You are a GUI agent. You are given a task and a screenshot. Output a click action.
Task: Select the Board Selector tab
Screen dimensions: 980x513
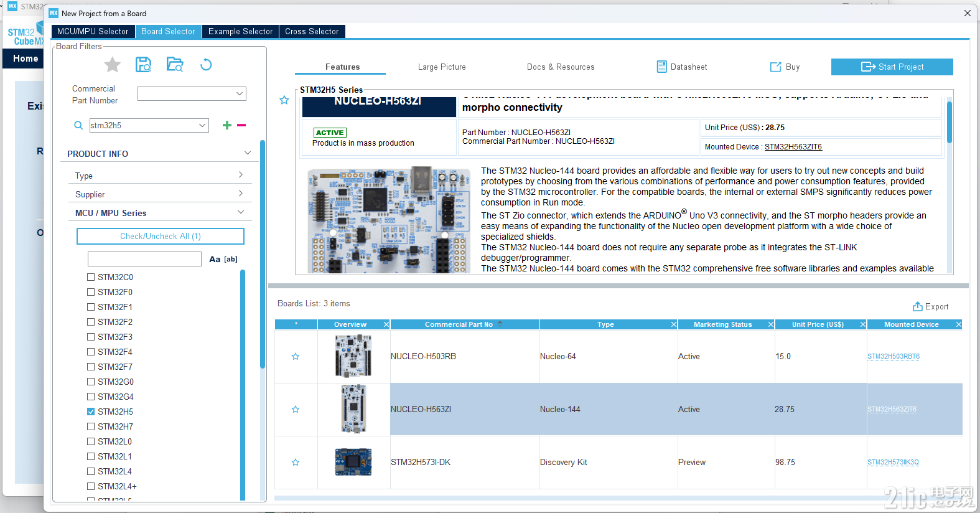[168, 31]
